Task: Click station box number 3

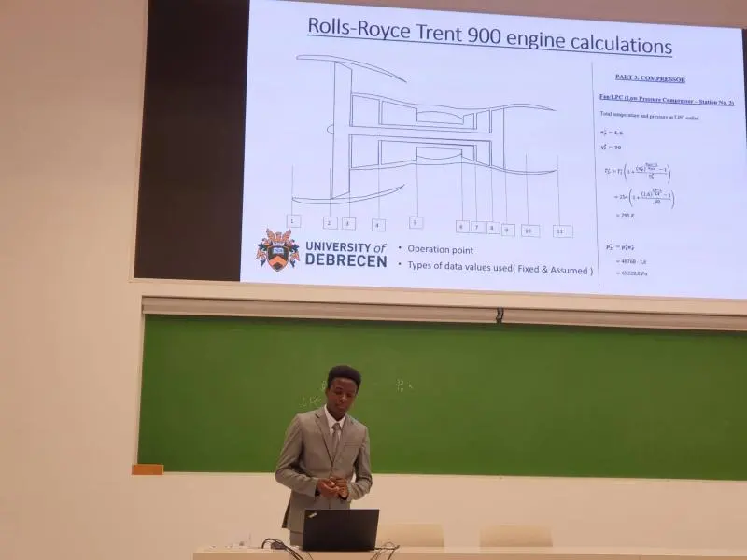Action: coord(348,223)
